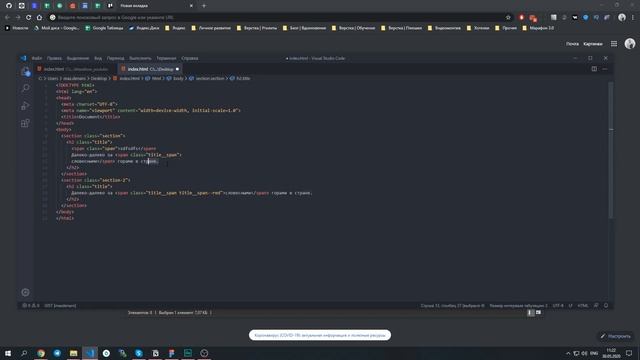Viewport: 640px width, 360px height.
Task: Click the GitHub pinned tab in Chrome
Action: 9,6
